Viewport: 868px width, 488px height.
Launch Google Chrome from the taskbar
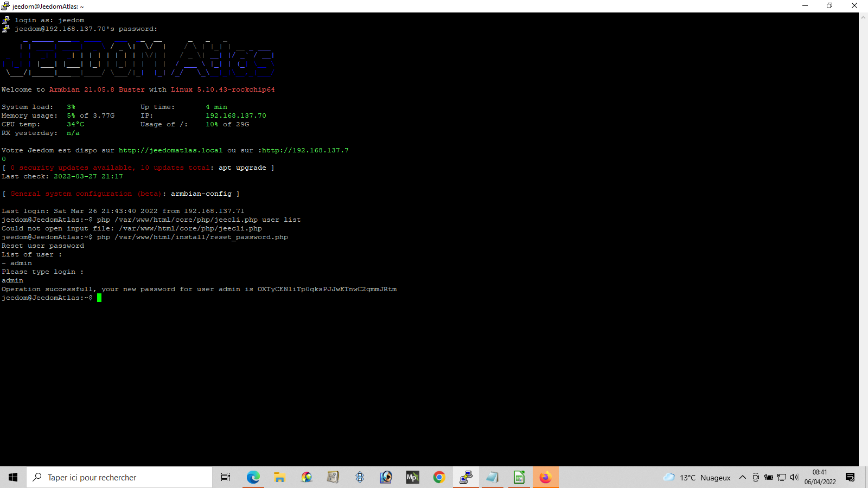pos(439,477)
